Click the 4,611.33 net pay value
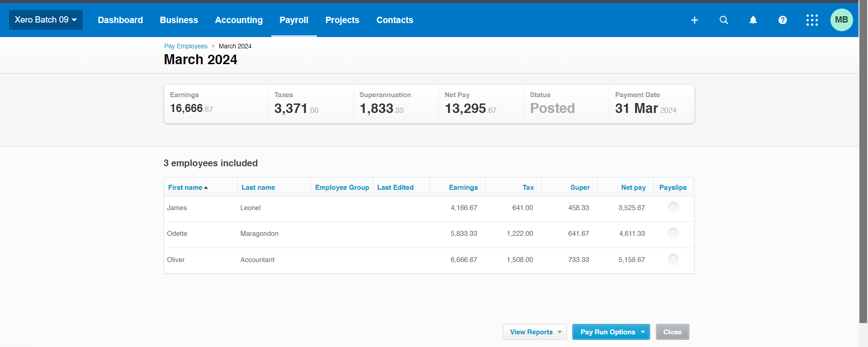This screenshot has height=347, width=868. point(632,234)
